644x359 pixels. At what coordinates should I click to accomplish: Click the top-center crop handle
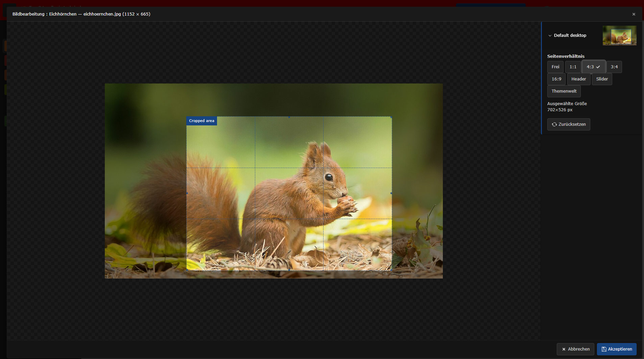(289, 117)
